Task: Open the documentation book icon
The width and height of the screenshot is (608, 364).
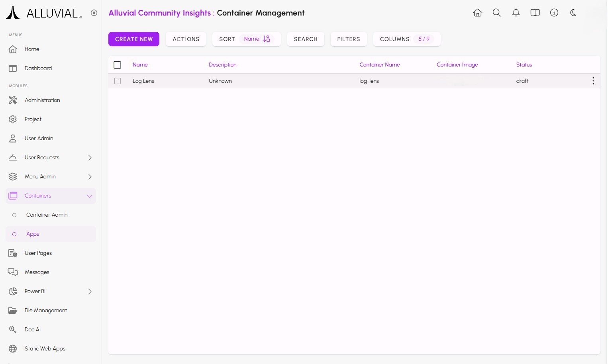Action: [x=535, y=13]
